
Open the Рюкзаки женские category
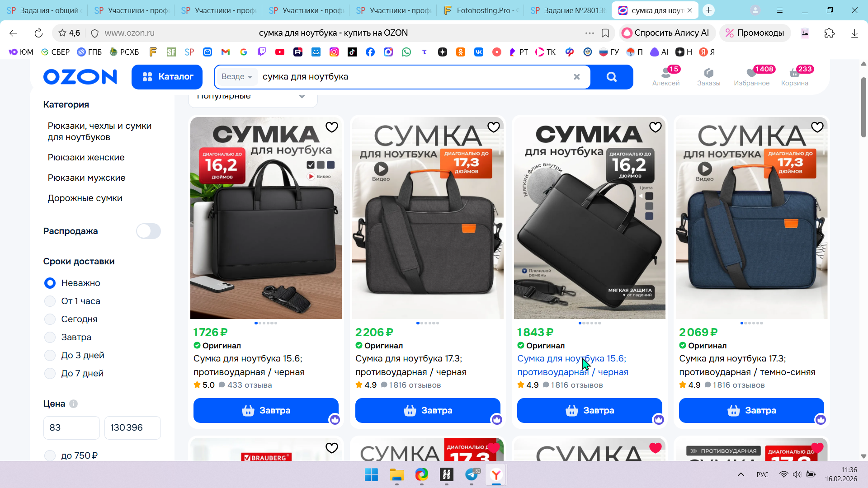click(86, 157)
